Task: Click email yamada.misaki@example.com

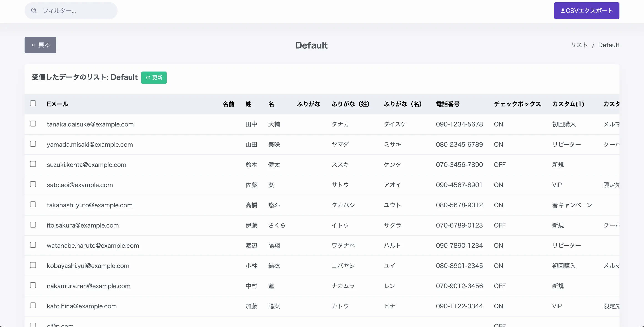Action: point(90,144)
